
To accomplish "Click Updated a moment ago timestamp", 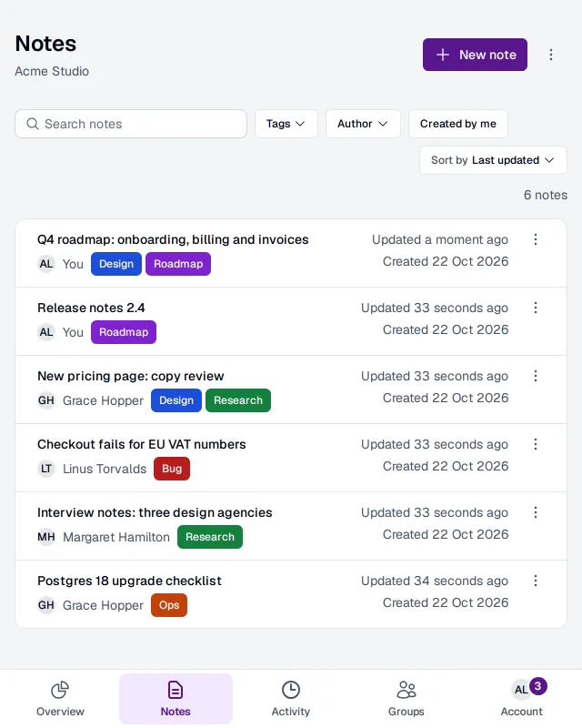I will coord(440,239).
